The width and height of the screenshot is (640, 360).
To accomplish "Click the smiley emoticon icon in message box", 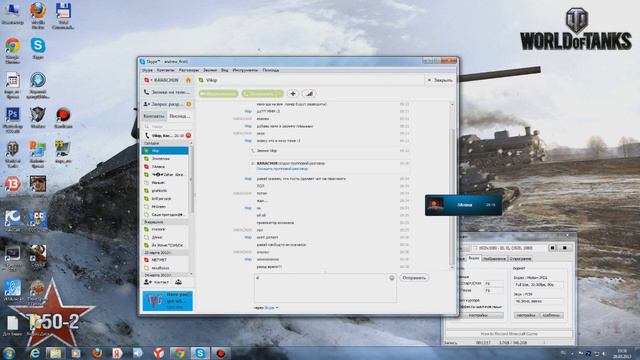I will click(x=391, y=278).
